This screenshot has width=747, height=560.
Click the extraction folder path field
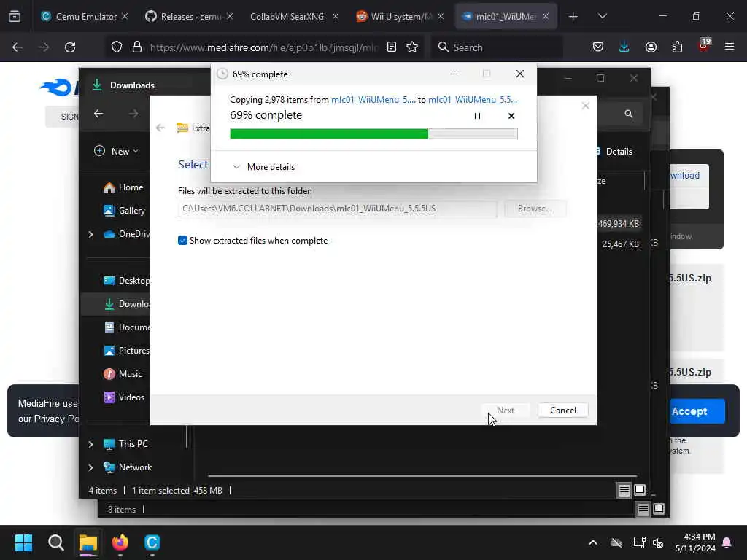pos(337,209)
